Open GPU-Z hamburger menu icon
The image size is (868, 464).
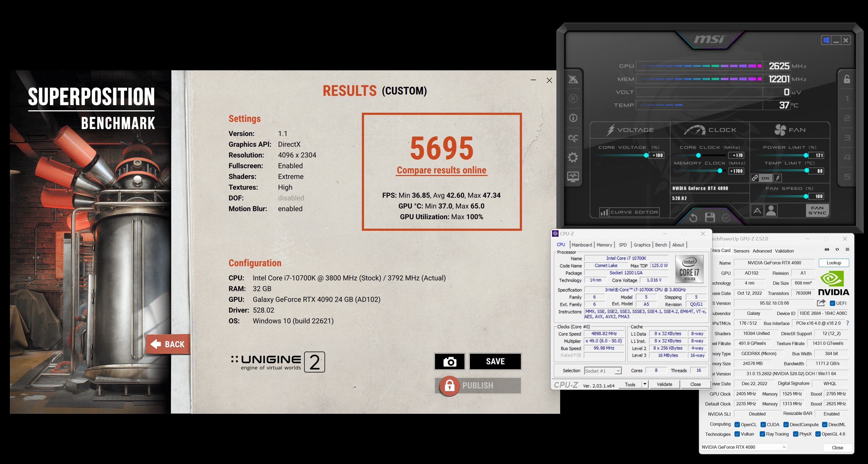(x=847, y=250)
